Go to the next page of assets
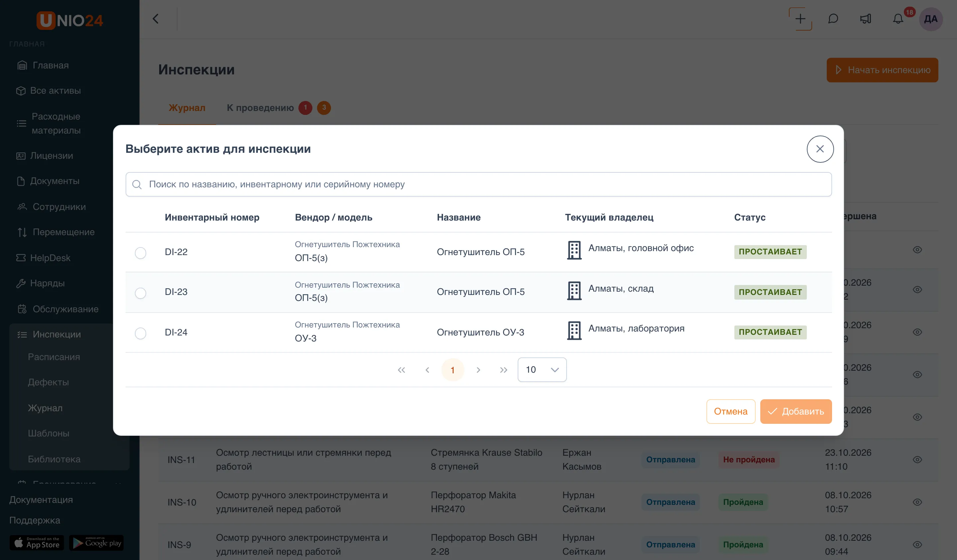Image resolution: width=957 pixels, height=560 pixels. tap(478, 370)
